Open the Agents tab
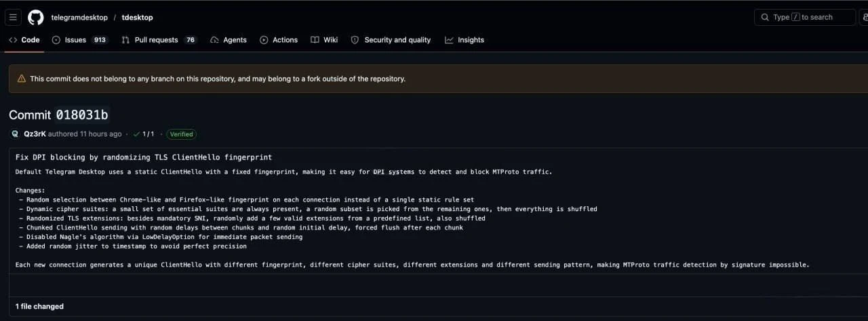This screenshot has width=868, height=321. pyautogui.click(x=229, y=40)
